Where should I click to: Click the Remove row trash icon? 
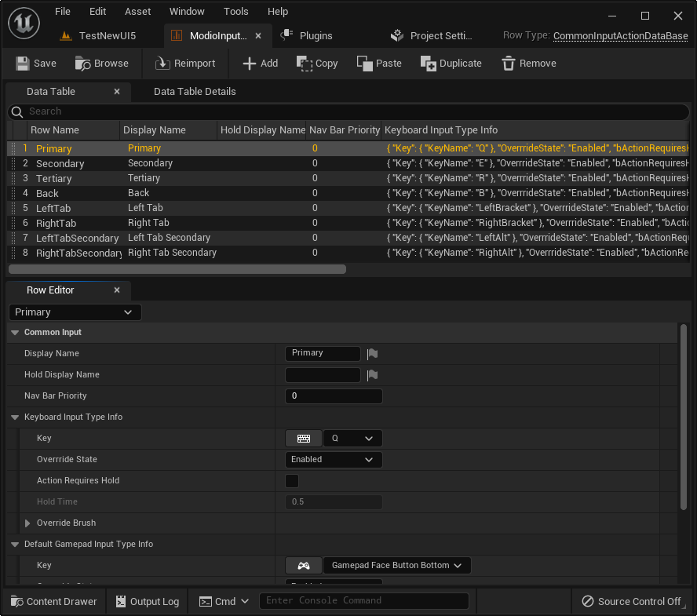tap(509, 64)
